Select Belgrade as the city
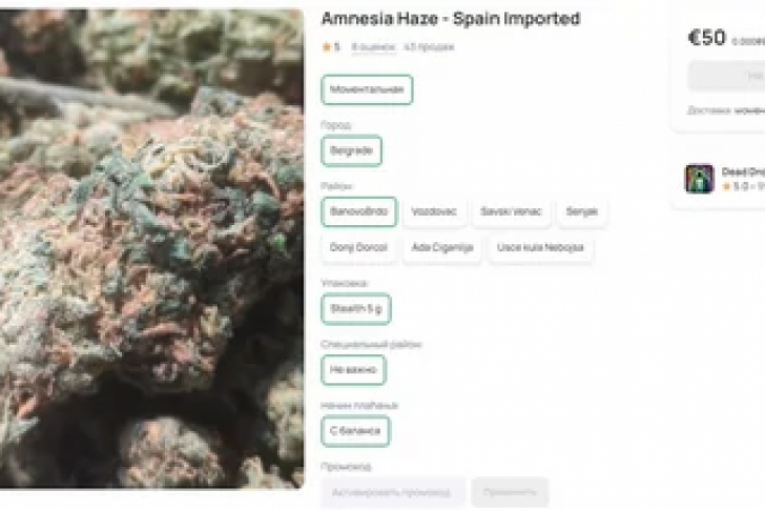This screenshot has height=510, width=765. [351, 151]
